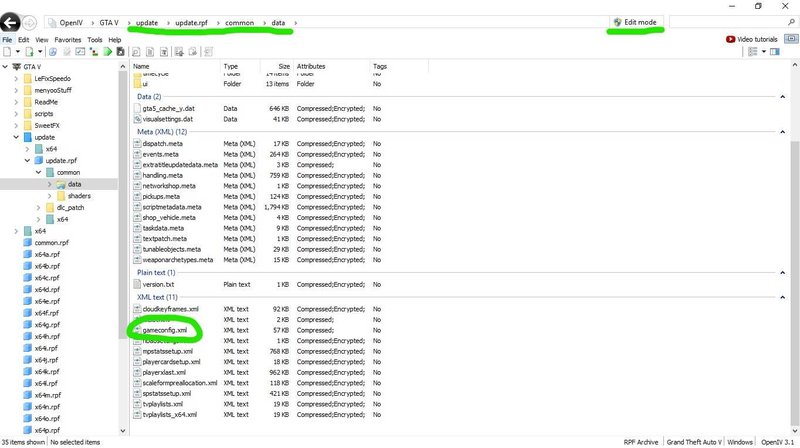Open the View menu
Image resolution: width=800 pixels, height=448 pixels.
(x=42, y=39)
